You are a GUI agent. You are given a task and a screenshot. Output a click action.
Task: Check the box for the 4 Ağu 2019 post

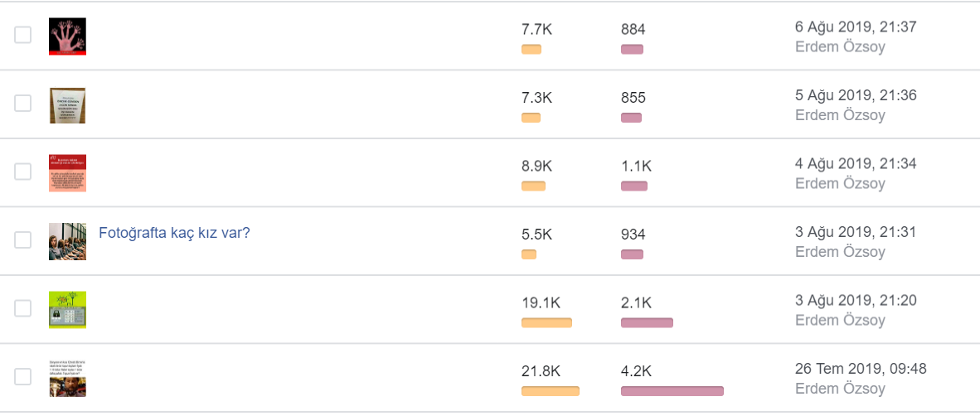[22, 172]
